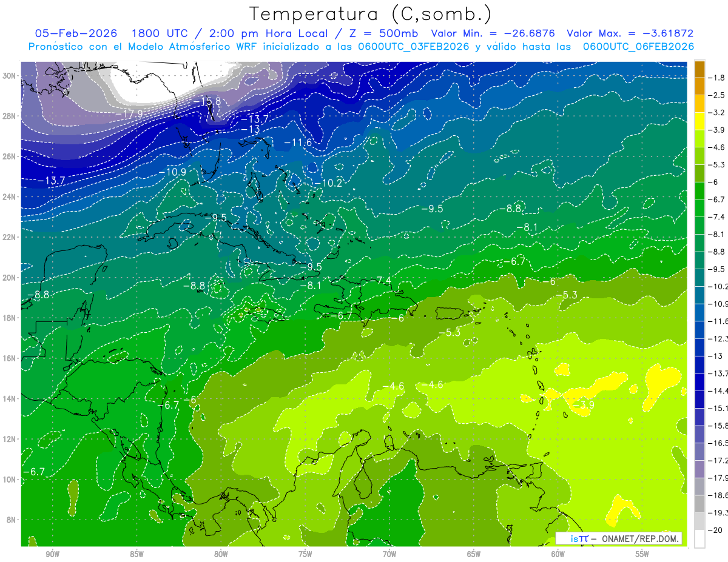This screenshot has width=728, height=562.
Task: Click the '75W' longitude axis label
Action: [x=305, y=555]
